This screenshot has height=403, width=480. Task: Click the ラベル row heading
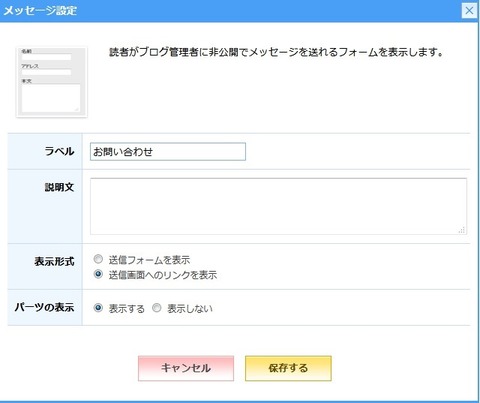59,151
